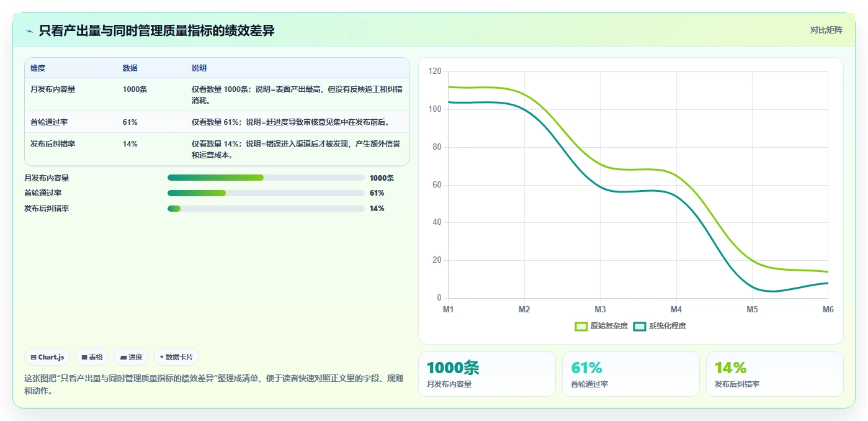Click the 1000条 value beside progress bar
This screenshot has height=421, width=868.
coord(382,178)
